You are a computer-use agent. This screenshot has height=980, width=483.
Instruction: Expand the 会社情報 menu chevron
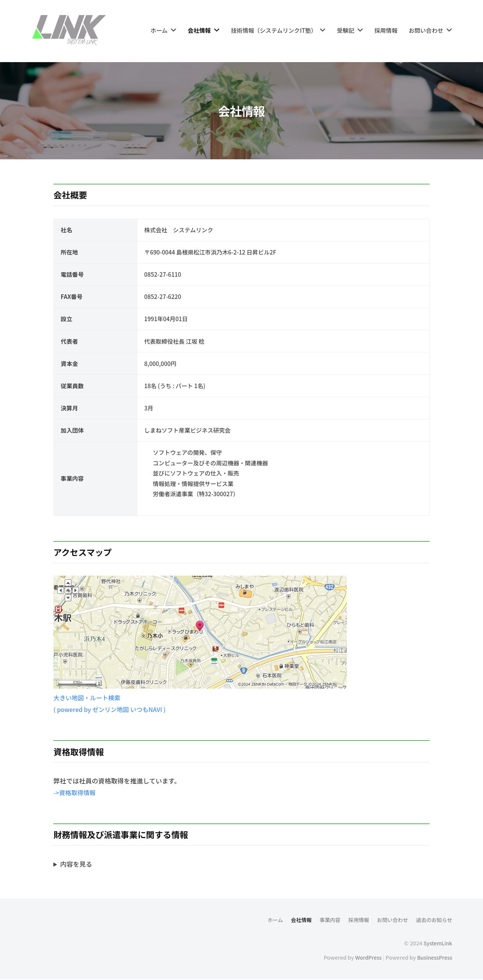217,30
